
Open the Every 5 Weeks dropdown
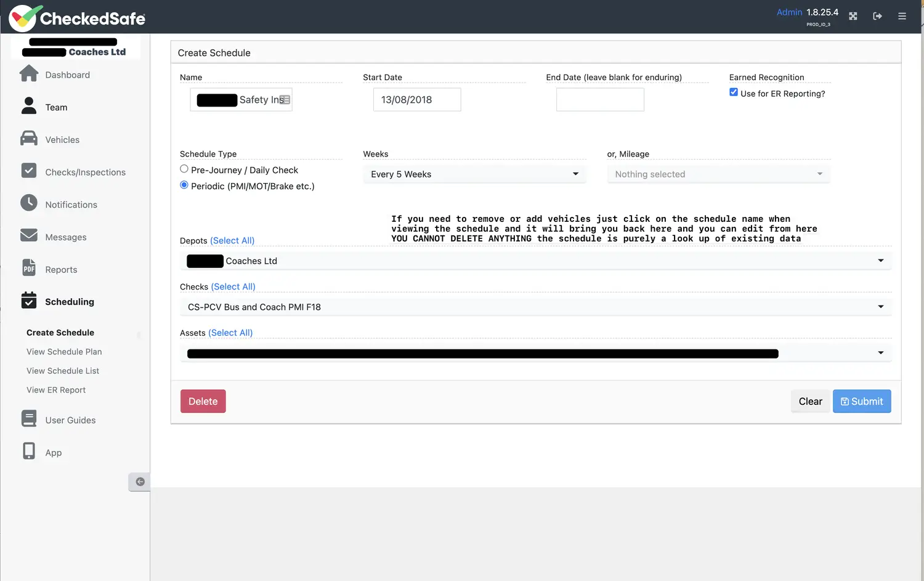474,174
